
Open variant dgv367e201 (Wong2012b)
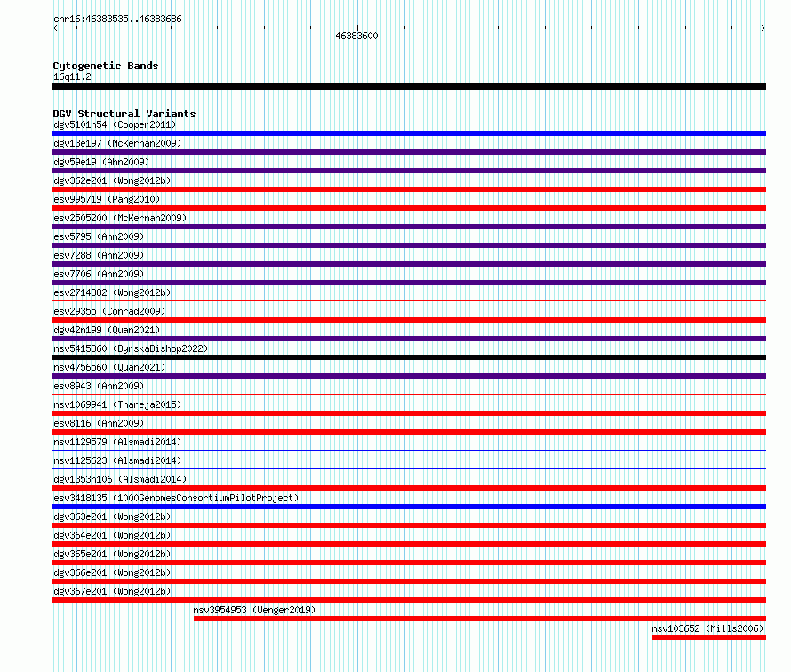(x=112, y=591)
